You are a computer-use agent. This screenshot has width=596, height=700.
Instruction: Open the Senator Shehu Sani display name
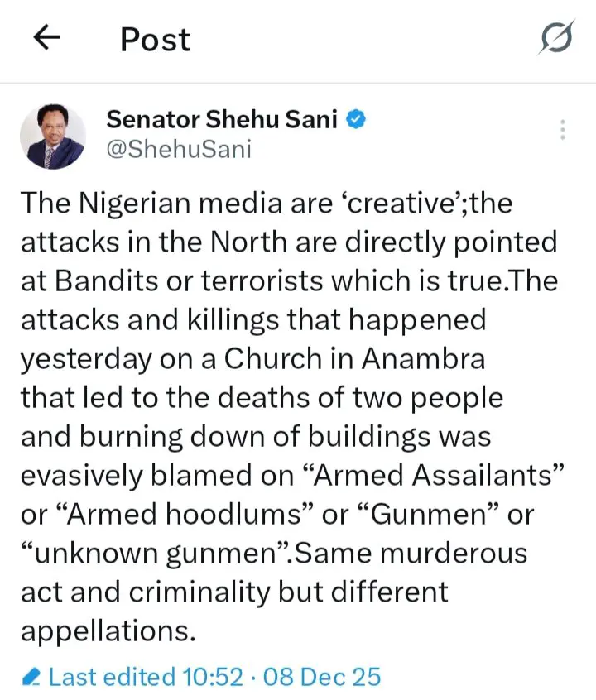[x=222, y=120]
